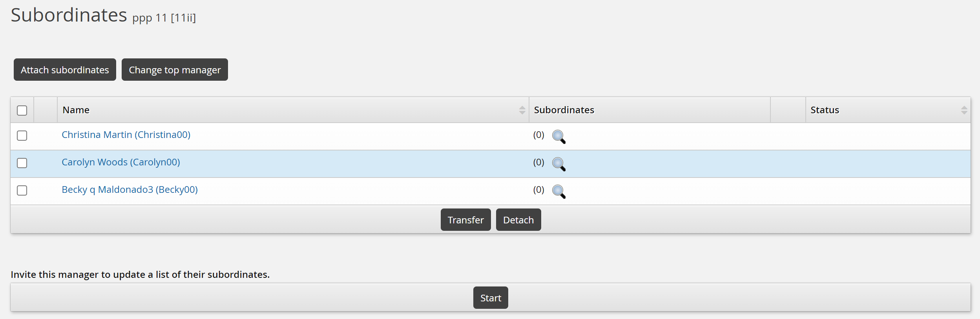Click magnifier icon for Becky q Maldonado3
The width and height of the screenshot is (980, 319).
pyautogui.click(x=558, y=191)
